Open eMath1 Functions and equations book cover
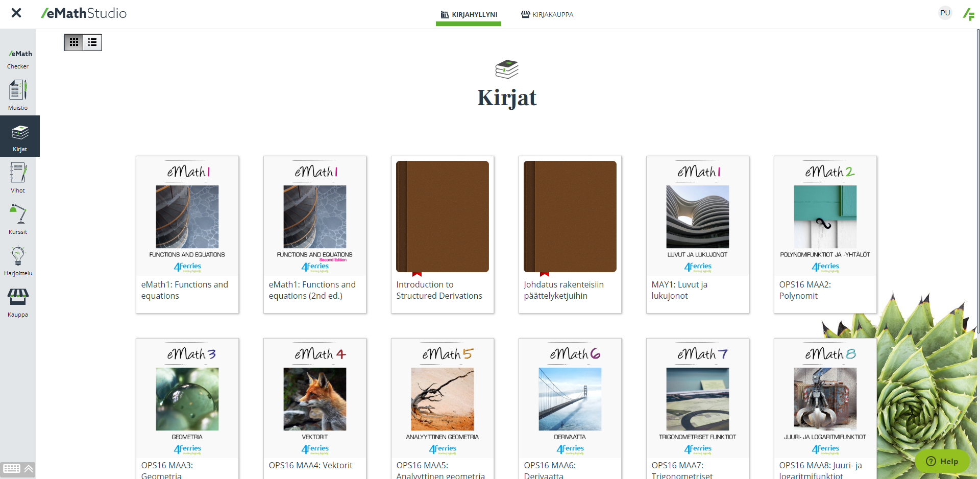Viewport: 980px width, 479px height. point(187,216)
